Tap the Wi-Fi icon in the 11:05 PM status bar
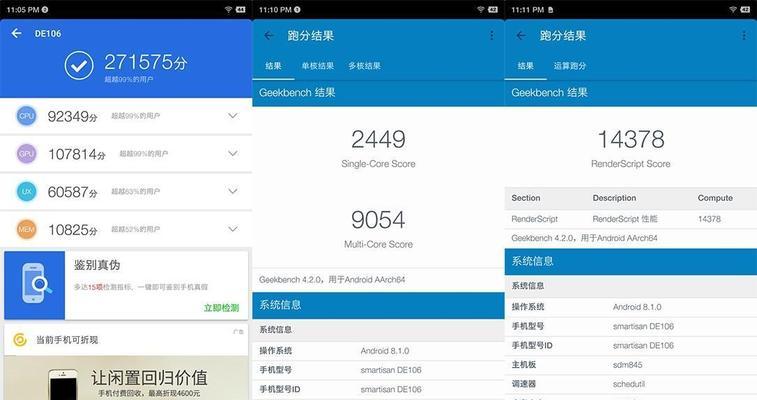 [x=228, y=10]
